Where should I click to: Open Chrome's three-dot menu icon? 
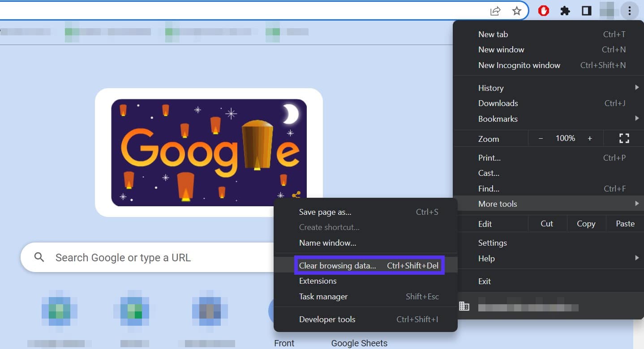(630, 11)
